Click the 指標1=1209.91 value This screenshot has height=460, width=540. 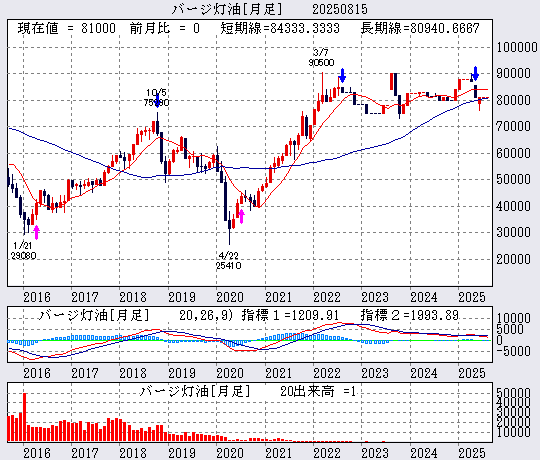point(290,315)
